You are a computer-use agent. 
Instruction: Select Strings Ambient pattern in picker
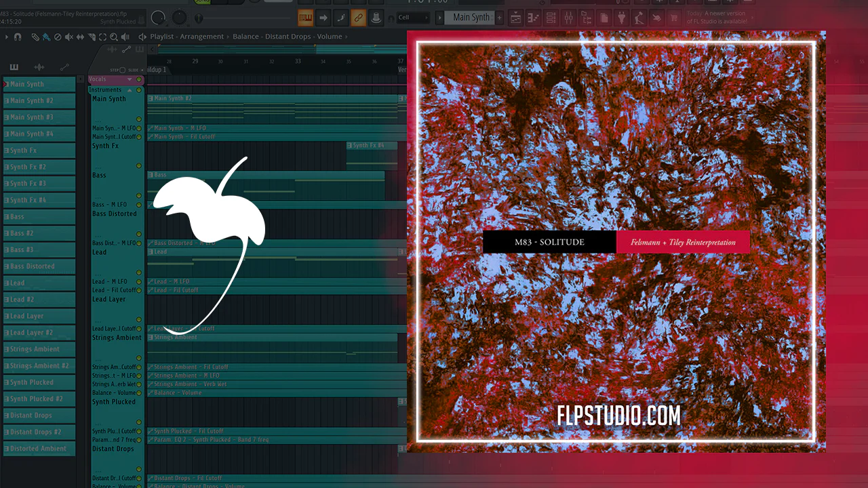39,349
